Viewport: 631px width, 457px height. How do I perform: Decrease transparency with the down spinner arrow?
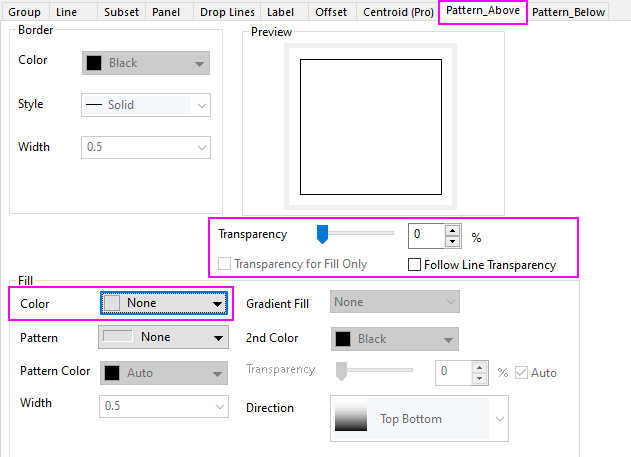point(452,242)
